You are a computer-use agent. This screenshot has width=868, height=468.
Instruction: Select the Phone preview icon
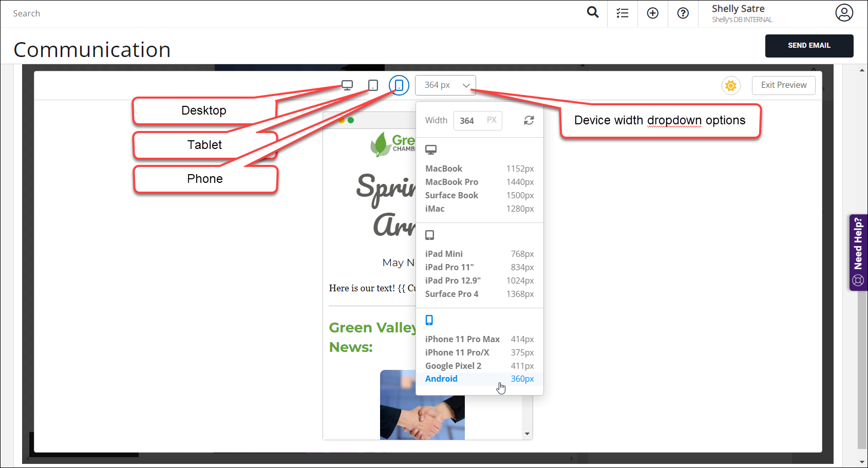(x=399, y=85)
